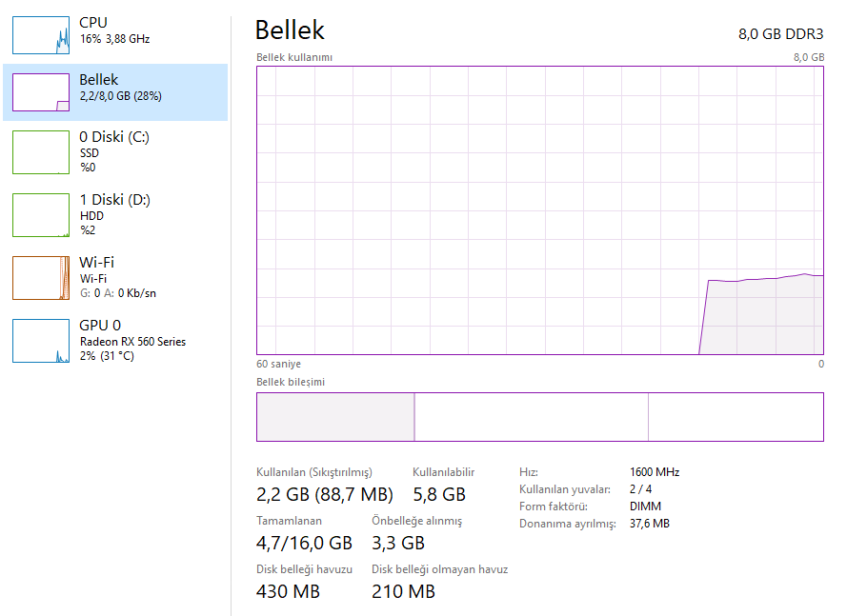Click the Önbelleğe alınmış 3,3 GB value
The width and height of the screenshot is (847, 616).
398,543
